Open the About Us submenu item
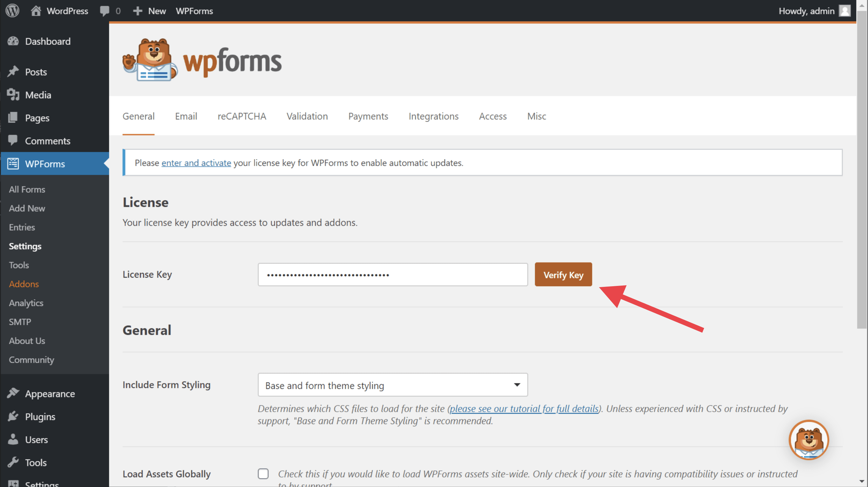The width and height of the screenshot is (868, 487). [27, 341]
